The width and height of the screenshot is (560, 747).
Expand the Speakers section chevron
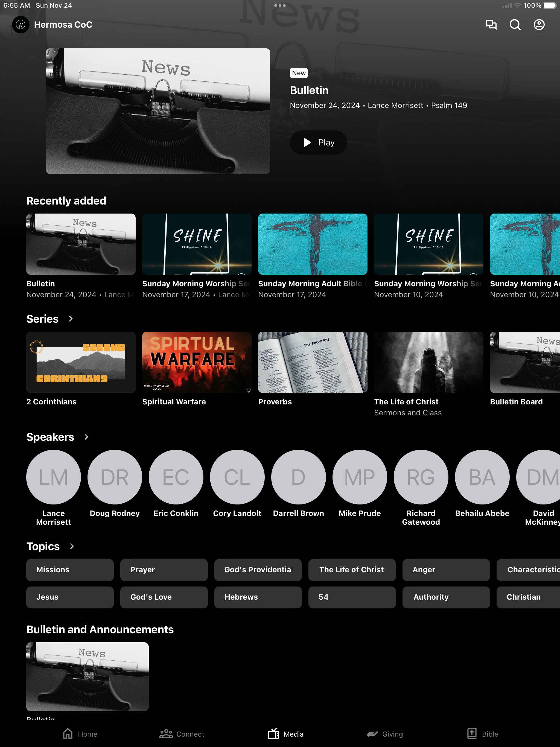86,437
